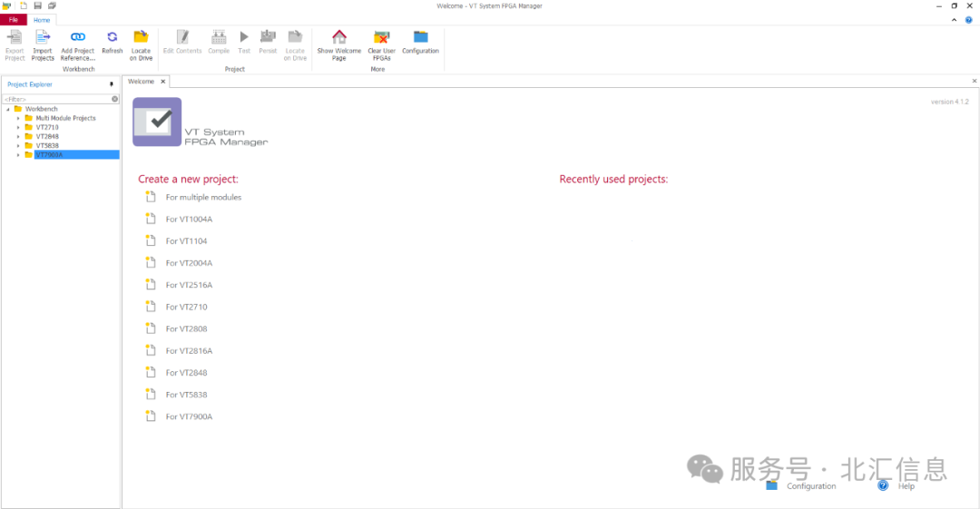Refresh the workbench

click(x=112, y=42)
